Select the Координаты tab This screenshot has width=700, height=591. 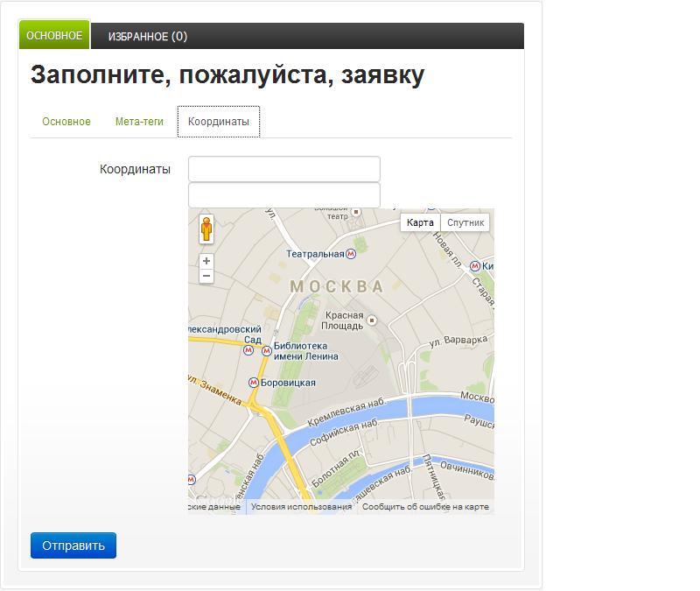219,122
